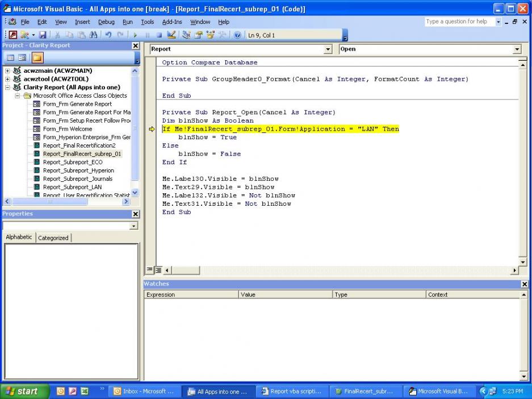Open the procedure dropdown showing Open
The image size is (532, 399).
tap(517, 49)
